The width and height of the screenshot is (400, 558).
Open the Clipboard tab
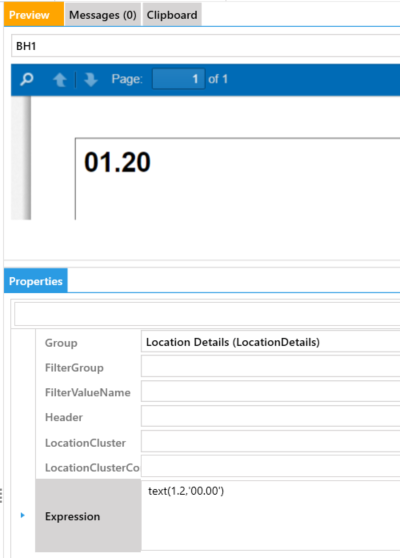[x=172, y=15]
